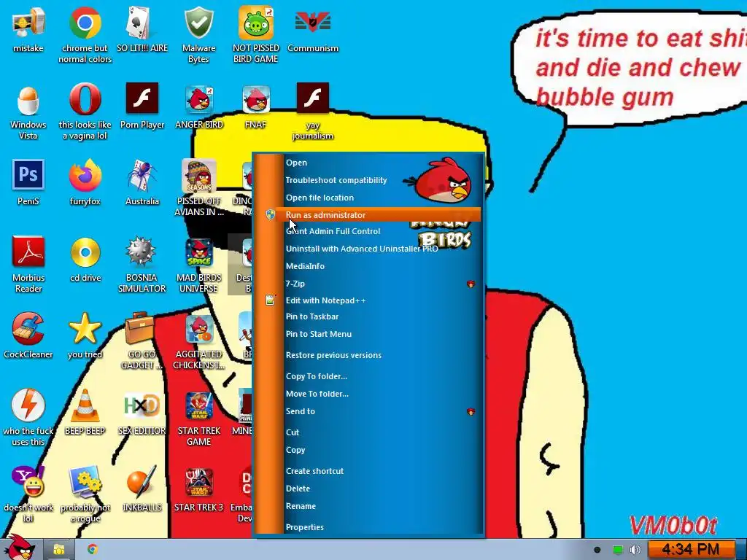747x560 pixels.
Task: Launch the PeniS Photoshop icon
Action: pos(28,175)
